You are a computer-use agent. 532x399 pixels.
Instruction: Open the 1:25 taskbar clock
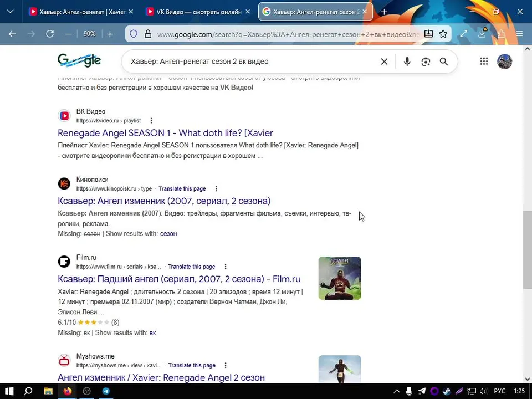[519, 391]
